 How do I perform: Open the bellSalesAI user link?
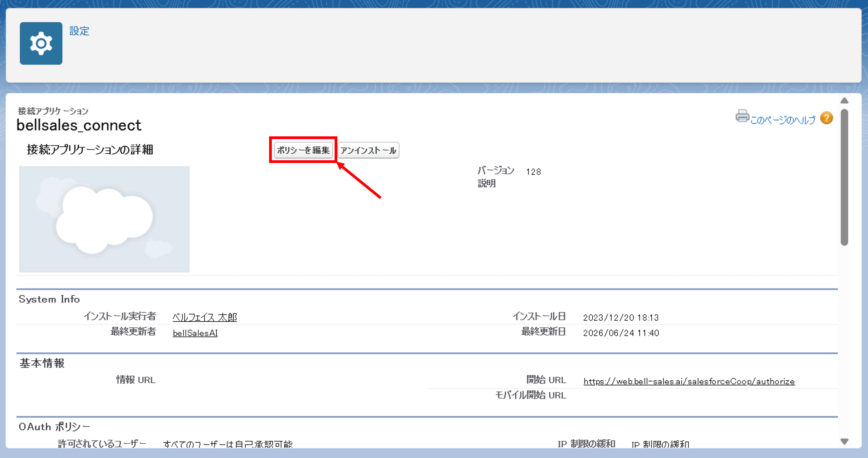[195, 333]
